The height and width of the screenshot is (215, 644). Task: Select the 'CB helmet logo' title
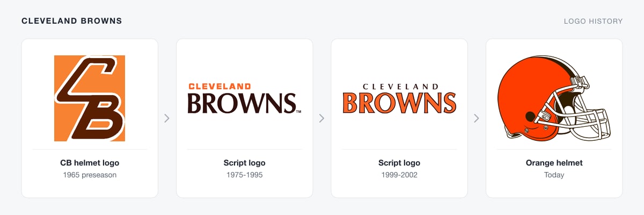90,163
